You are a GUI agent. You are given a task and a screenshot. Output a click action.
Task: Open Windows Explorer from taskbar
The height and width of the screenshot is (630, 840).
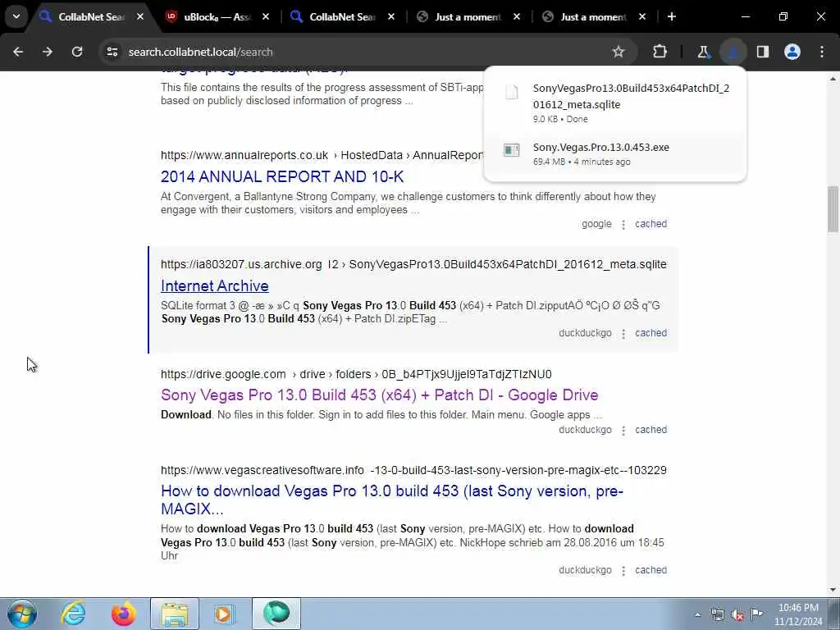pyautogui.click(x=175, y=614)
